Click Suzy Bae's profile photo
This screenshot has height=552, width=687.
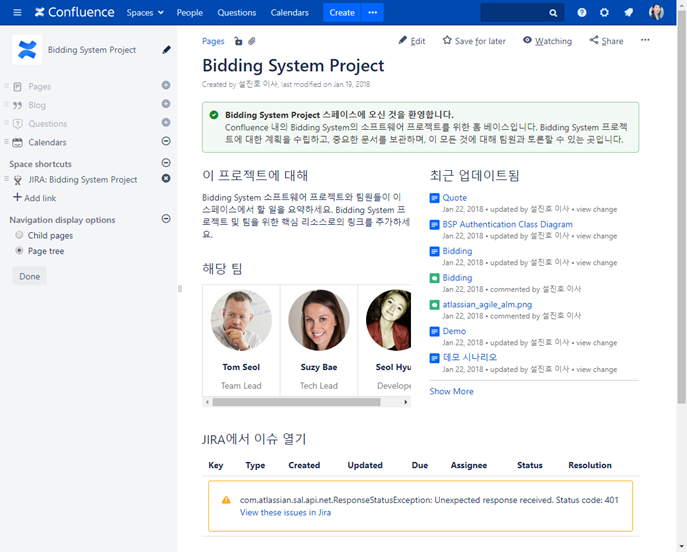point(319,320)
